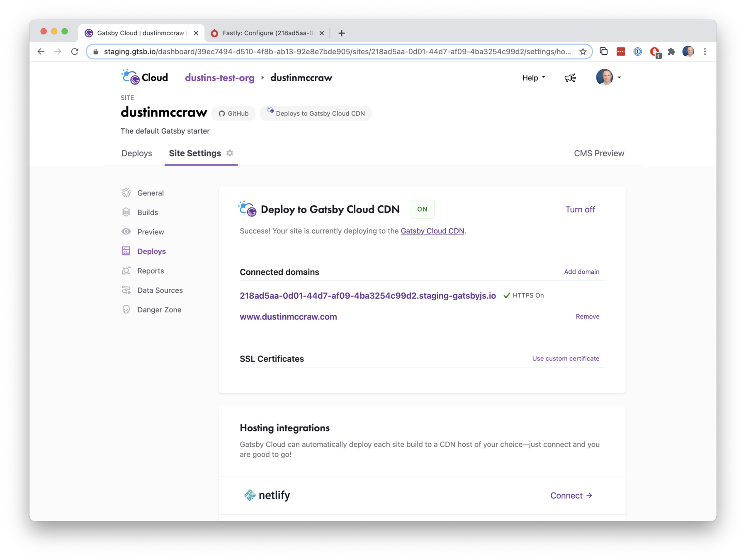746x560 pixels.
Task: Click the copy windows extension icon
Action: click(603, 51)
